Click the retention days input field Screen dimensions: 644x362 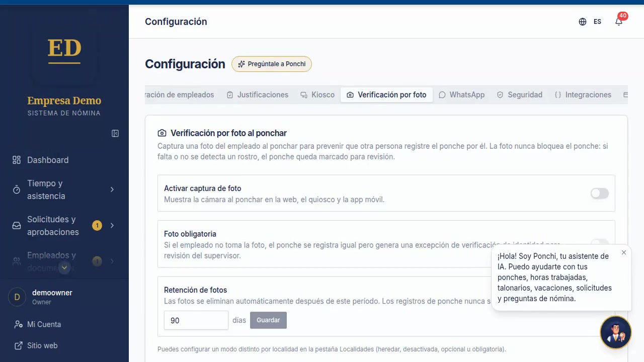196,320
